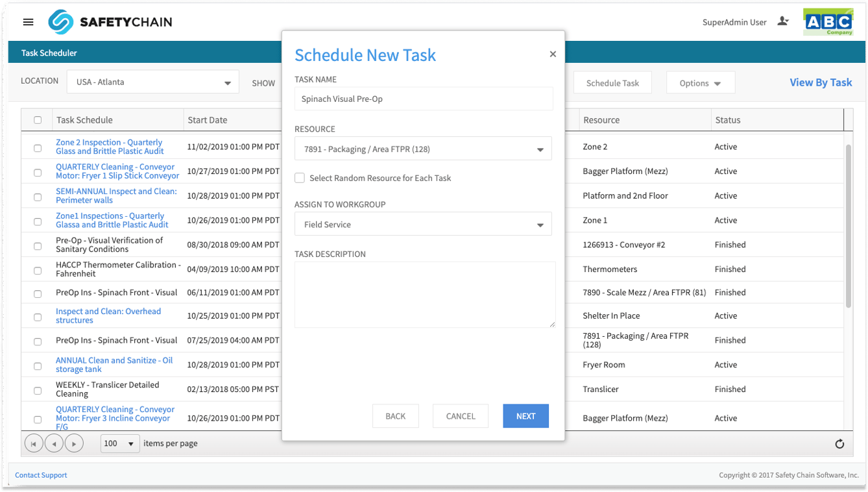Open Inspect and Clean: Overhead structures
Viewport: 868px width, 492px height.
(x=108, y=315)
